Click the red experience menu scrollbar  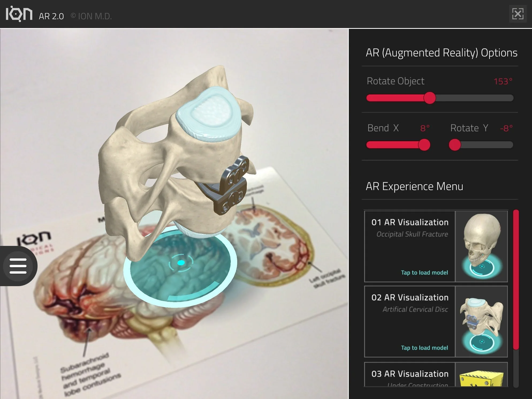click(516, 280)
